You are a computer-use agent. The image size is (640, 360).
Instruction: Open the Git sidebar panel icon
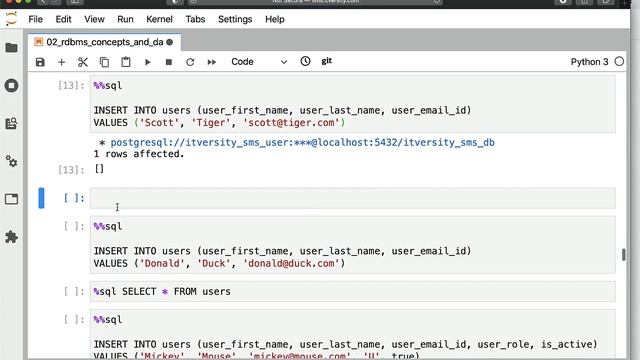pyautogui.click(x=11, y=123)
